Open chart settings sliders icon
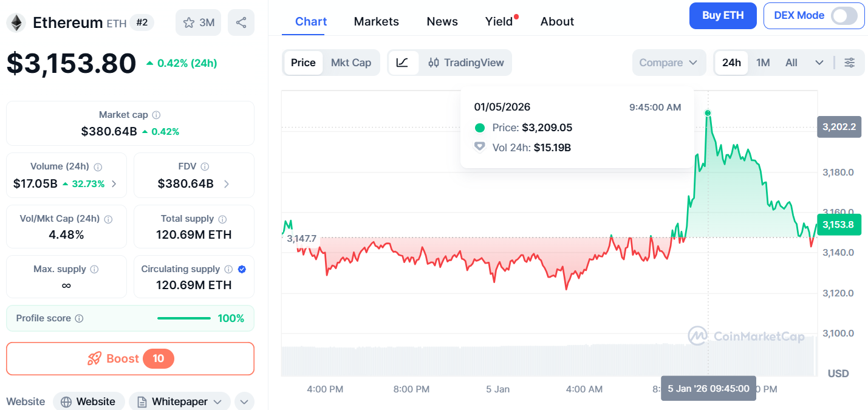This screenshot has width=868, height=410. coord(850,63)
